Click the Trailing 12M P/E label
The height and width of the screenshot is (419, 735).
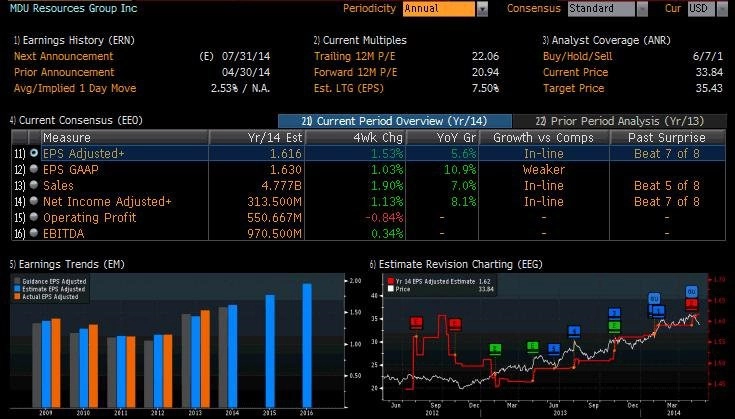click(x=355, y=56)
